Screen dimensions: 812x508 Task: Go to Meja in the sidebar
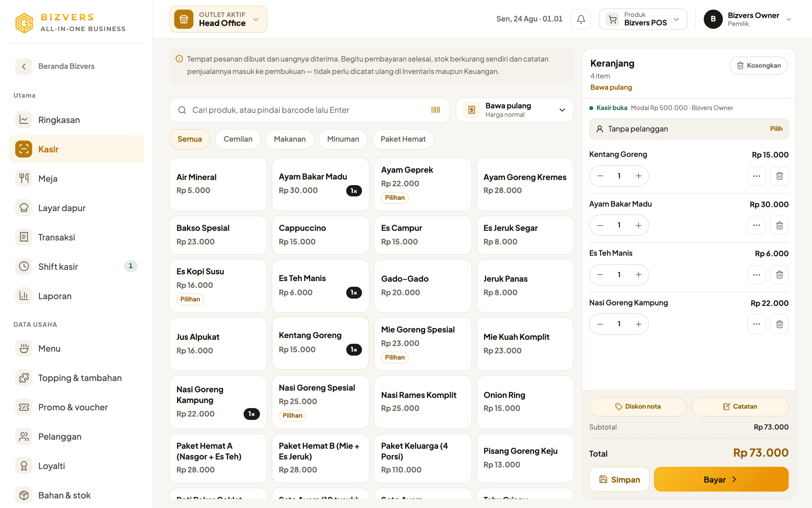[x=76, y=178]
